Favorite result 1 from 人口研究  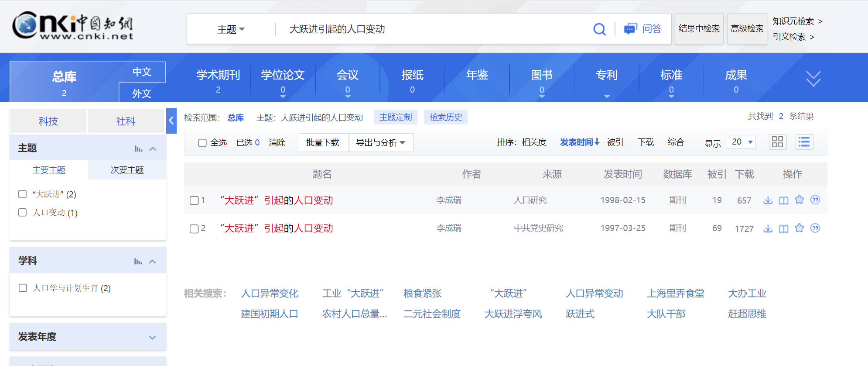pos(799,200)
